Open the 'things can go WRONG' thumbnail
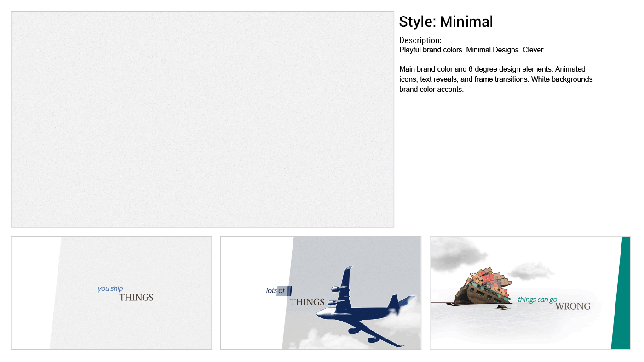 (530, 293)
